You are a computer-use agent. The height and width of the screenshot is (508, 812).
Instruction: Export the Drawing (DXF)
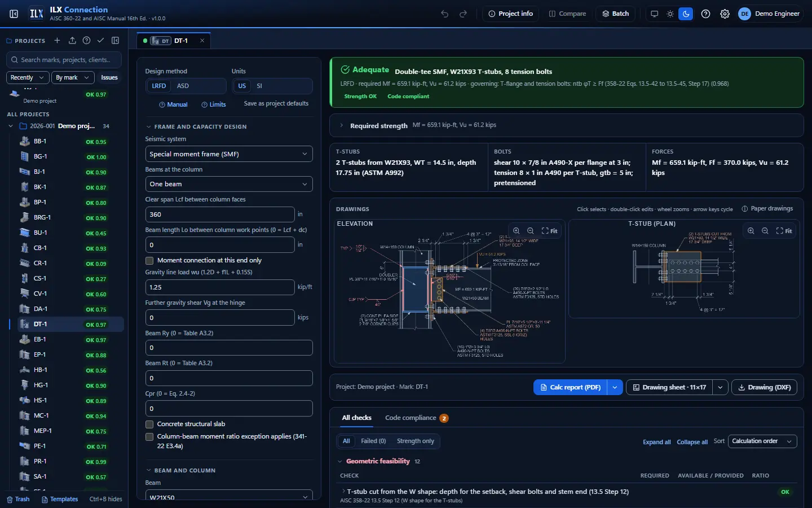(764, 387)
